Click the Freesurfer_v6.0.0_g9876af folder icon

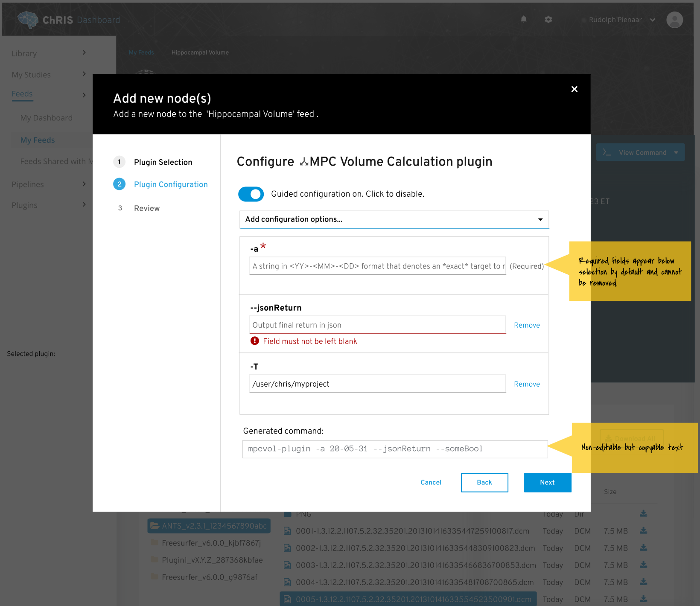point(155,577)
